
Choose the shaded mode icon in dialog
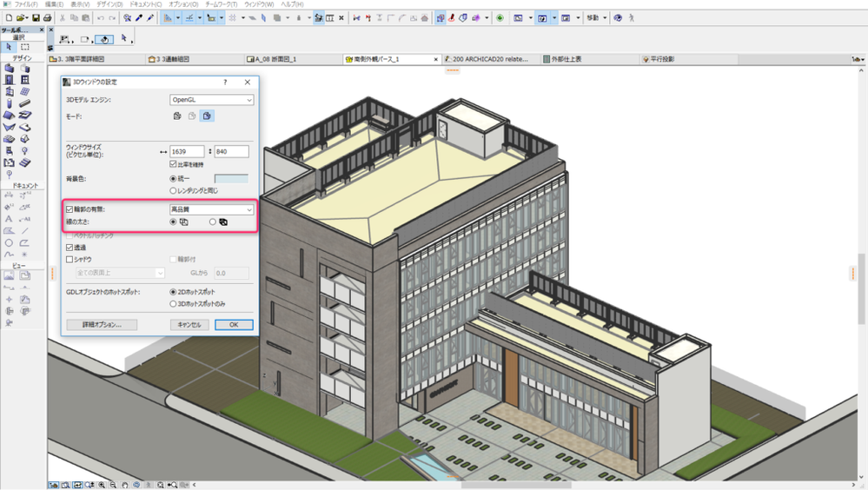click(x=207, y=116)
